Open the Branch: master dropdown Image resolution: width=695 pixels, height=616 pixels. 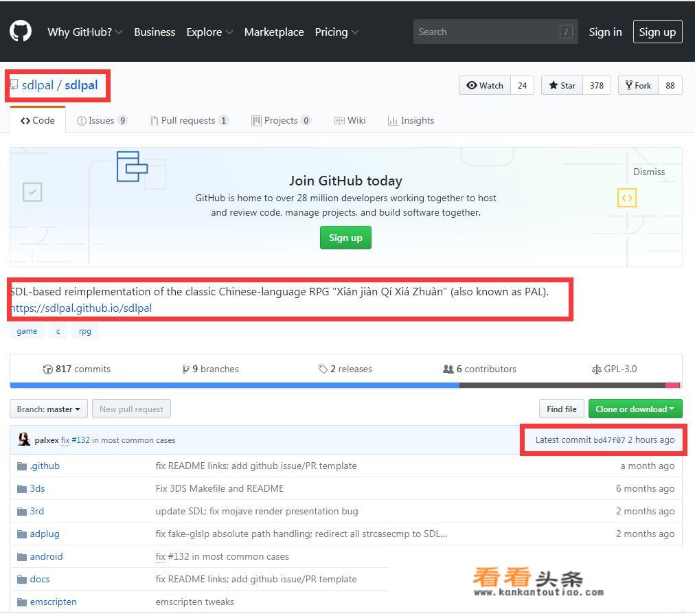(49, 409)
